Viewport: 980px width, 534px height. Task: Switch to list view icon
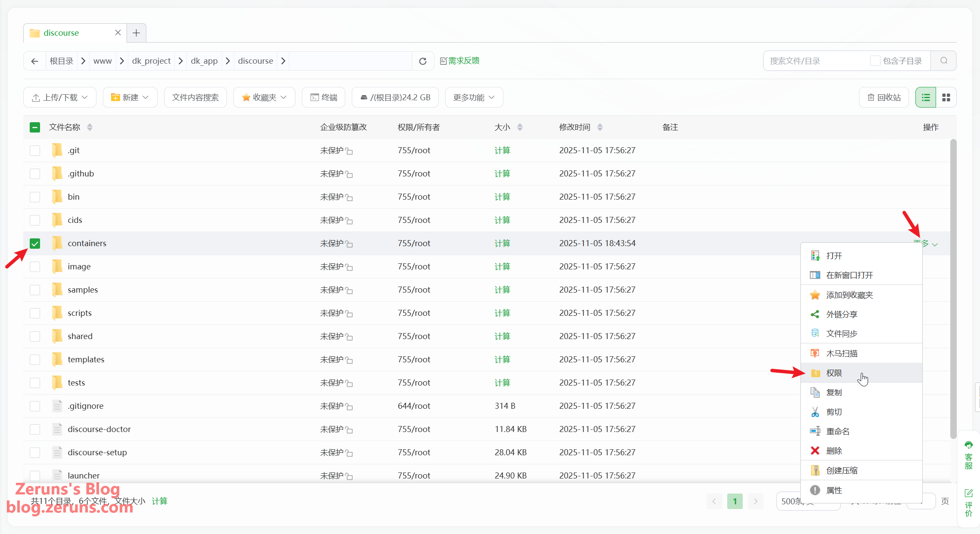(x=925, y=98)
